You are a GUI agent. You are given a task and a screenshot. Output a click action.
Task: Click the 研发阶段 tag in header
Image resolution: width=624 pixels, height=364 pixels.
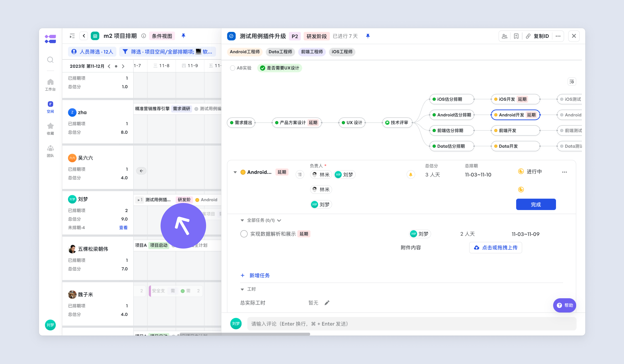pyautogui.click(x=316, y=36)
